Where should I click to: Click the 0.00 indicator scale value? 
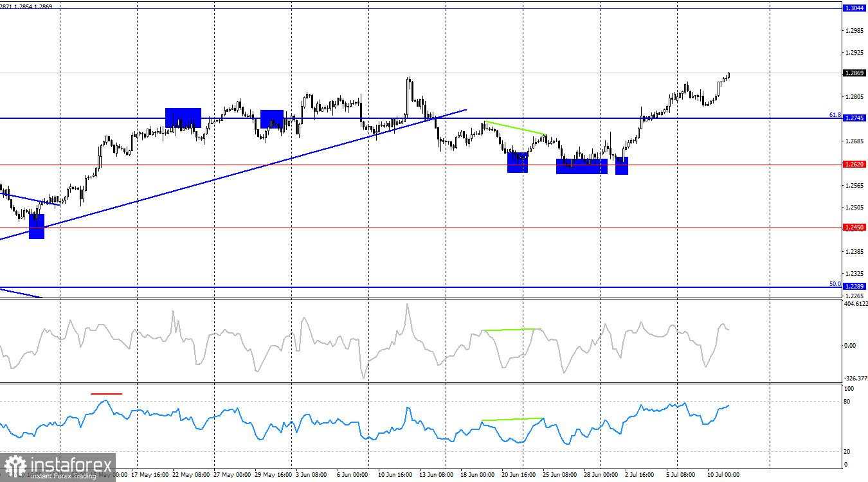tap(850, 345)
